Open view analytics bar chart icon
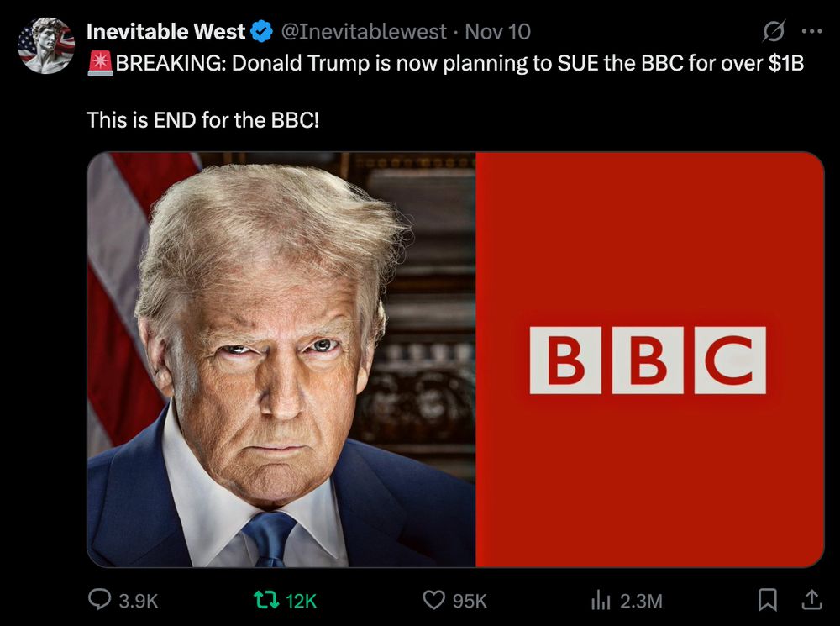 [x=601, y=600]
